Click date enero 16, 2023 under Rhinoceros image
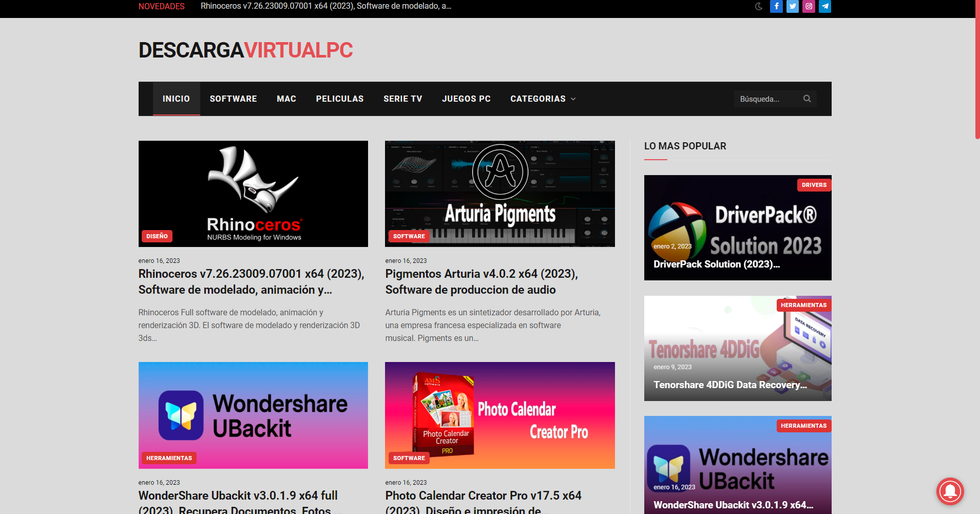 coord(159,260)
